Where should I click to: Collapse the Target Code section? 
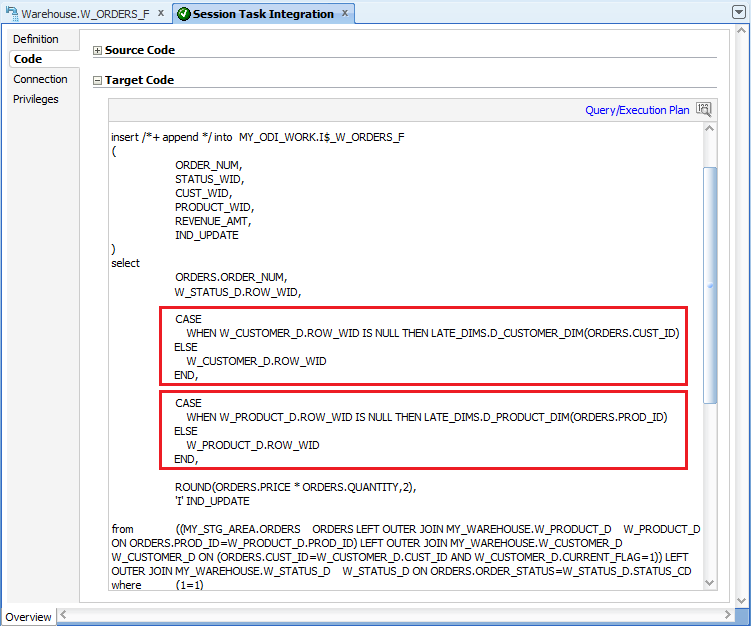[x=97, y=80]
